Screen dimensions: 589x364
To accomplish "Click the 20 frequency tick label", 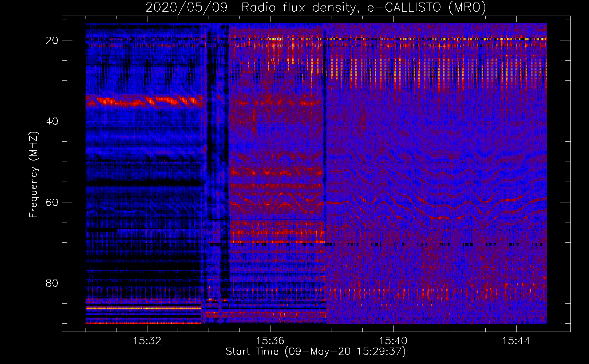I will point(52,40).
